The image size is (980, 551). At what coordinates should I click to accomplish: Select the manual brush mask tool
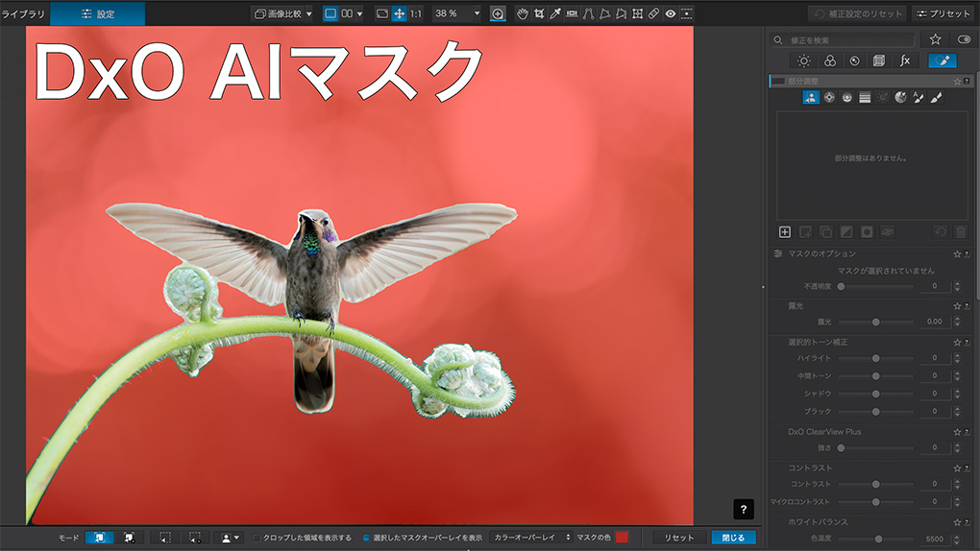936,98
